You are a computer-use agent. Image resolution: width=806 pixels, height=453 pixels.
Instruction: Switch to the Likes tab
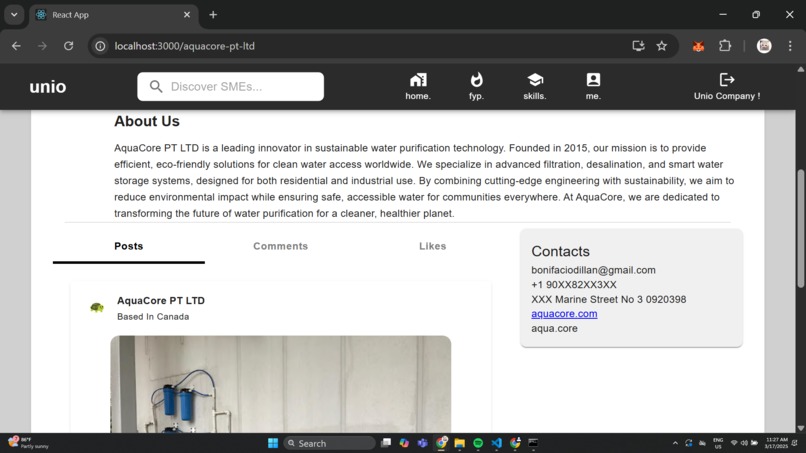point(432,246)
